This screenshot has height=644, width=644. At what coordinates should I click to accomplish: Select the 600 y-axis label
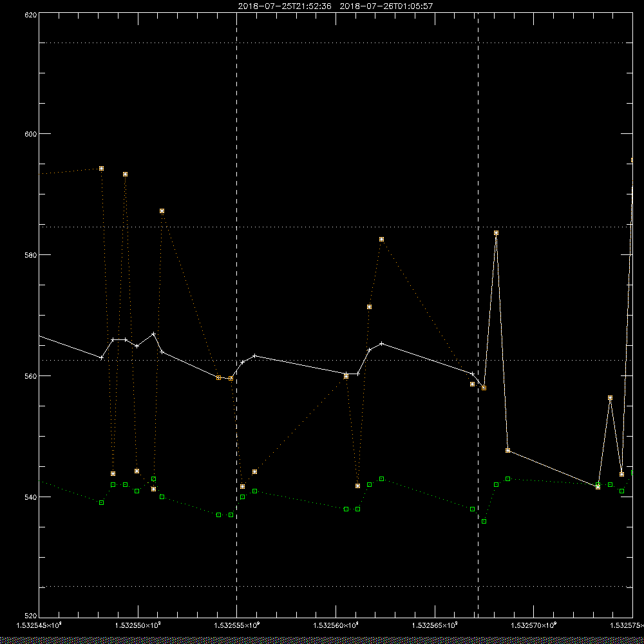pyautogui.click(x=31, y=134)
